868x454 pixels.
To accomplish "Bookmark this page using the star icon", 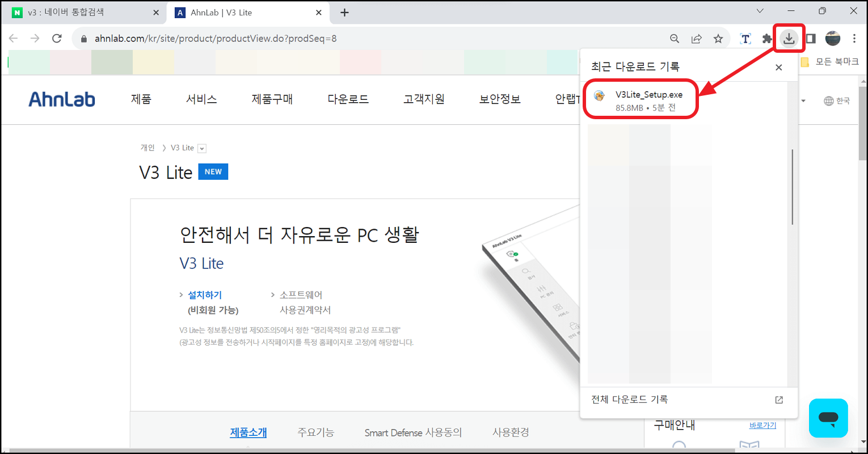I will click(718, 38).
